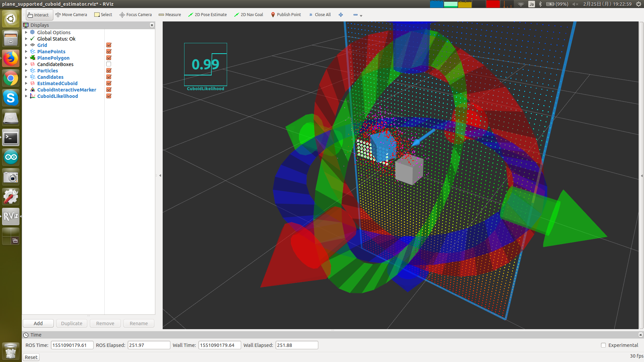
Task: Collapse the Displays panel with left arrow handle
Action: [x=160, y=175]
